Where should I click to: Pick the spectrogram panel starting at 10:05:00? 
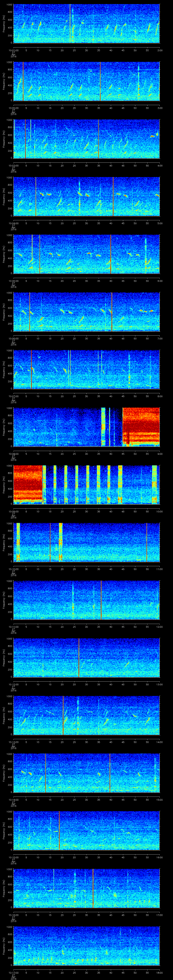[86, 255]
